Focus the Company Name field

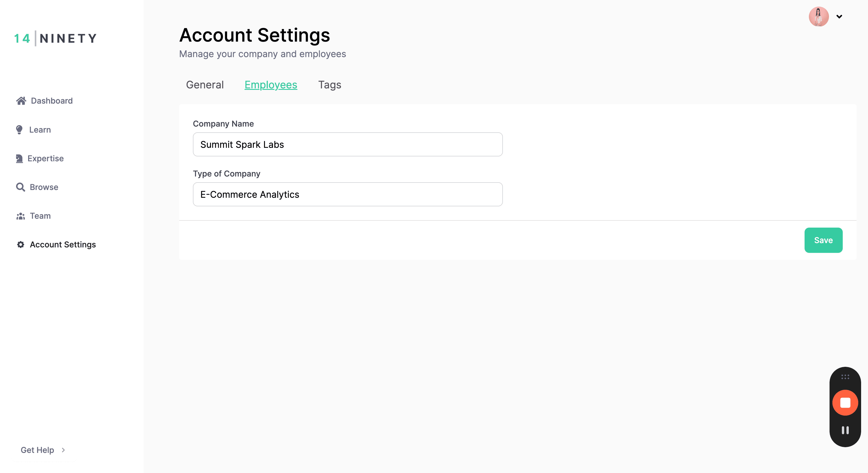pyautogui.click(x=347, y=145)
